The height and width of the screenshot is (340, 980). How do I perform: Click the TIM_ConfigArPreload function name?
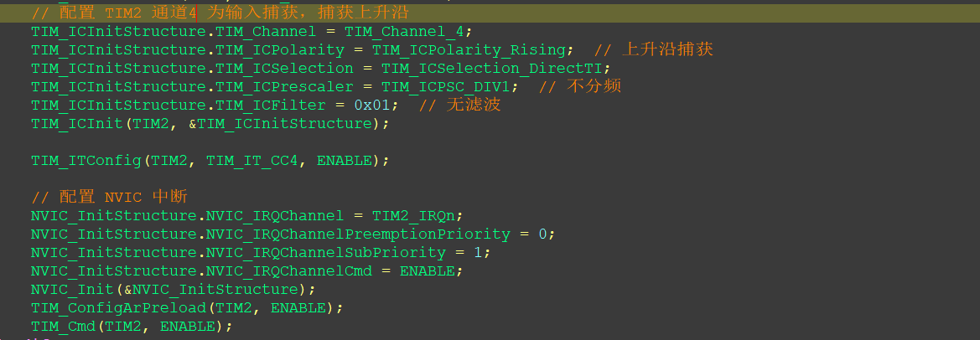[x=119, y=307]
